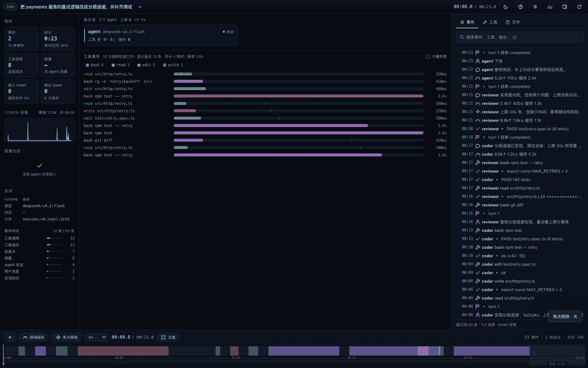Open the 输出 token metric card
Screen dimensions: 588x368
click(57, 91)
